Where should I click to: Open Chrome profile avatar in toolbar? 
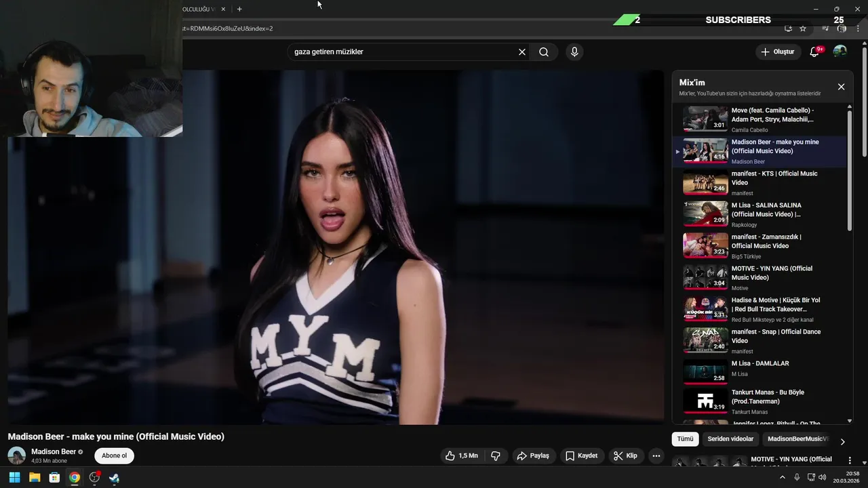[842, 28]
